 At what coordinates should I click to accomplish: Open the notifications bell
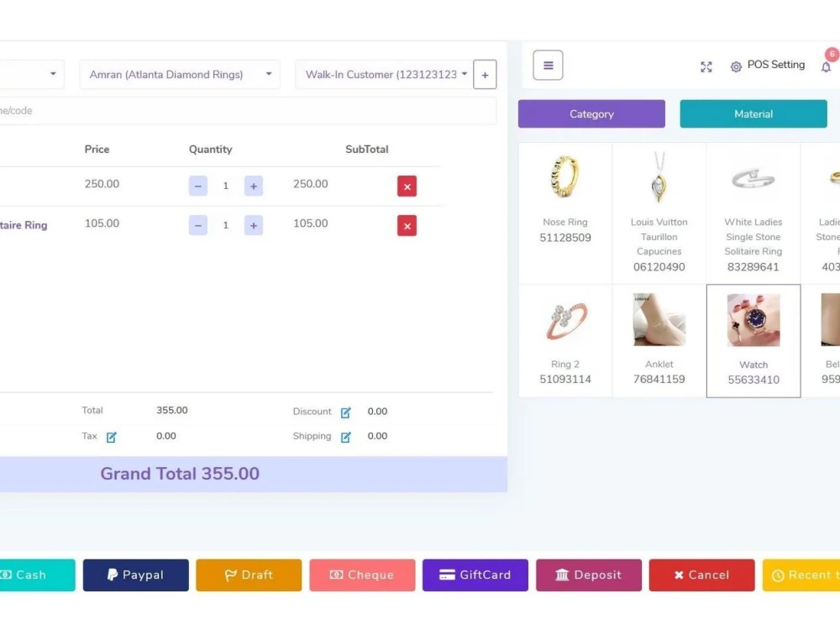pyautogui.click(x=826, y=66)
